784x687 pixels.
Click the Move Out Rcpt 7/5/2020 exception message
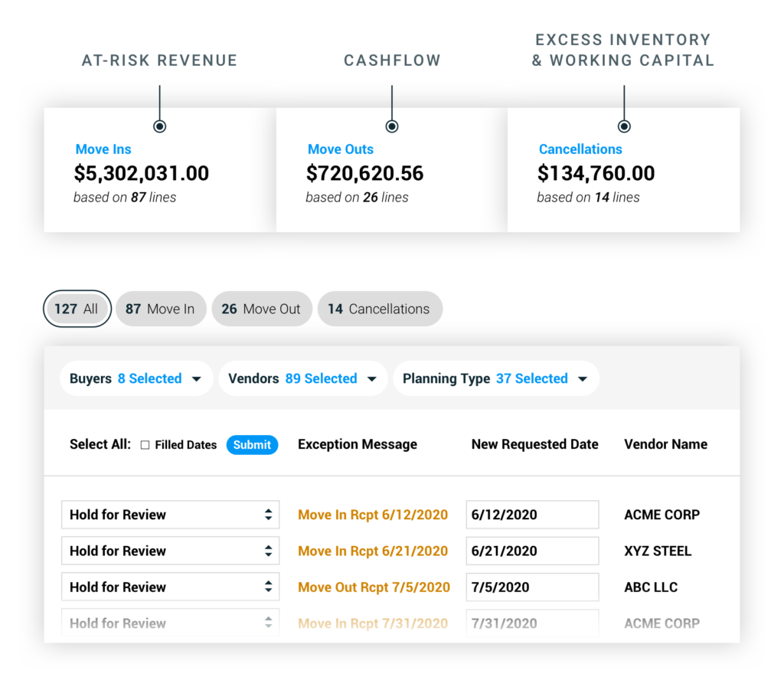point(374,587)
